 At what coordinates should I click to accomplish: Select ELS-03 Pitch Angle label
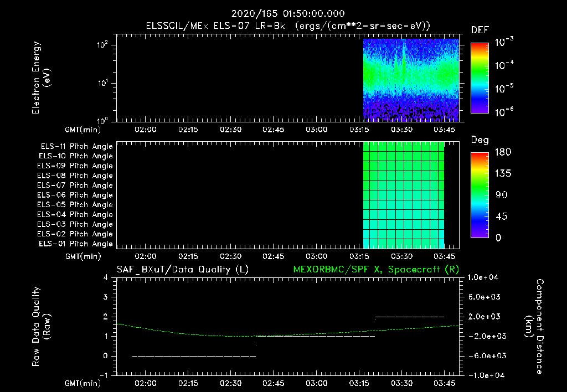click(75, 225)
